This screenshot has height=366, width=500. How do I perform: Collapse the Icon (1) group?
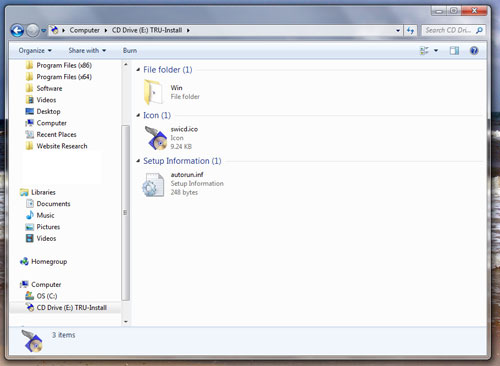click(x=138, y=115)
